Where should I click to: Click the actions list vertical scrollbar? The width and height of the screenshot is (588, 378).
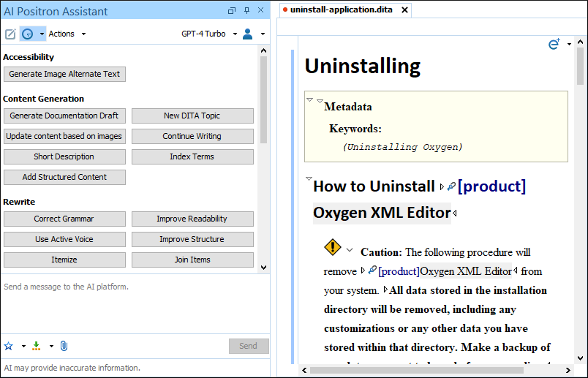pos(263,158)
